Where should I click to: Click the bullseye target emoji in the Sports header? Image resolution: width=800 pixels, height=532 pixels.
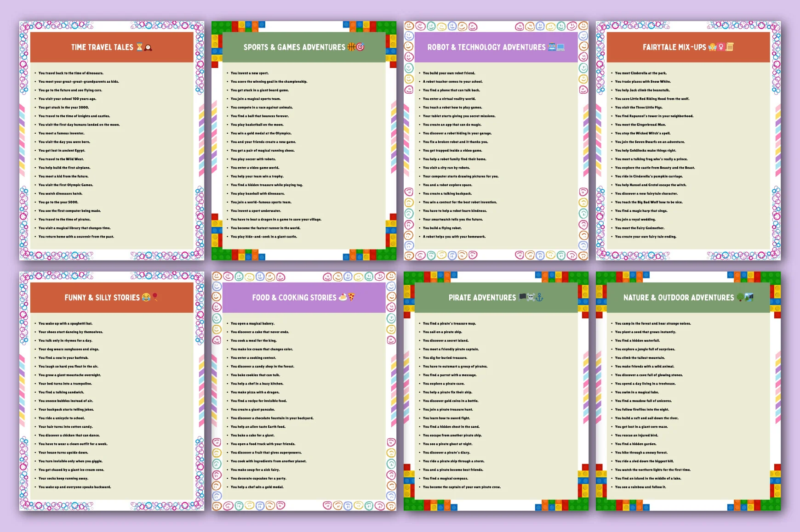click(x=360, y=47)
